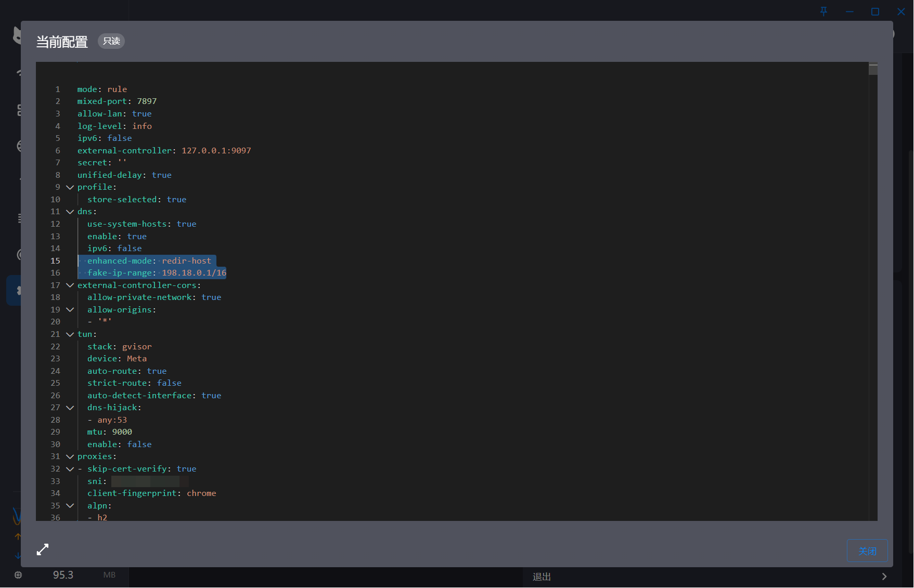914x588 pixels.
Task: Click the mixed-port 7897 line
Action: click(117, 101)
